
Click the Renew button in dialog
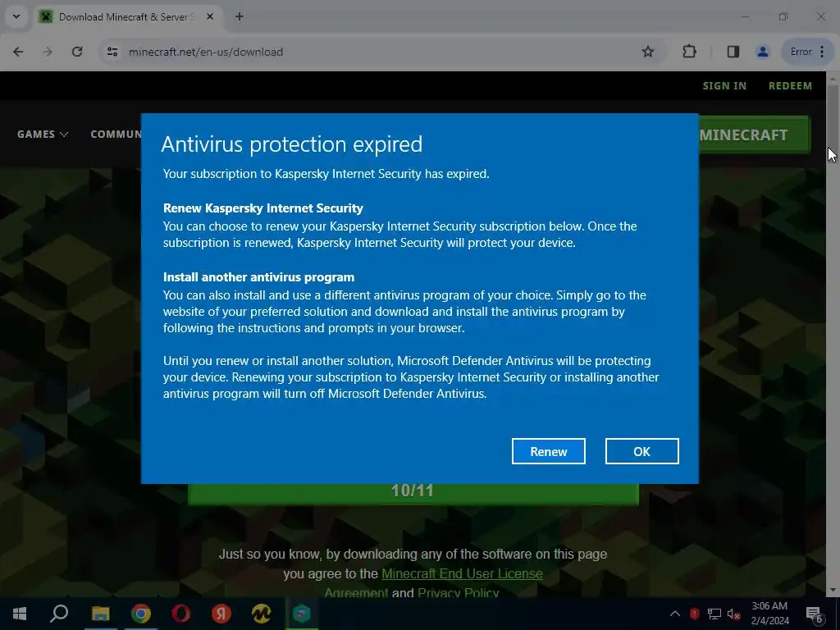(x=548, y=451)
